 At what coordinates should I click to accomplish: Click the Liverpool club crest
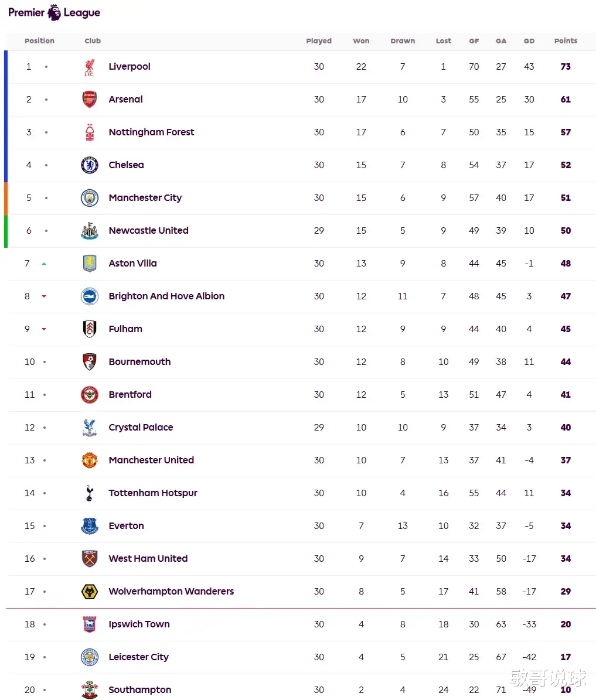[x=89, y=67]
